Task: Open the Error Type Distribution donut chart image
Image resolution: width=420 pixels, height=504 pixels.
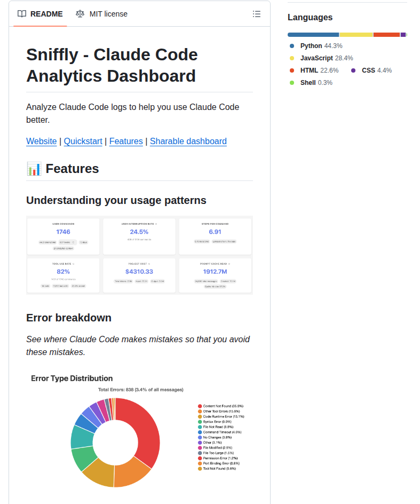Action: pos(139,431)
